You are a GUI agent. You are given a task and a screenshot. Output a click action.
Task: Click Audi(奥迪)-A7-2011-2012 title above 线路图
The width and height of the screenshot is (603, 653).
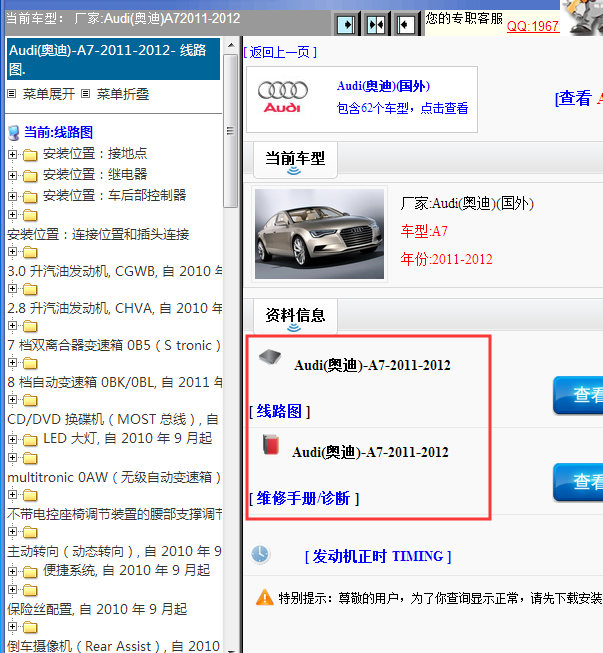tap(372, 365)
